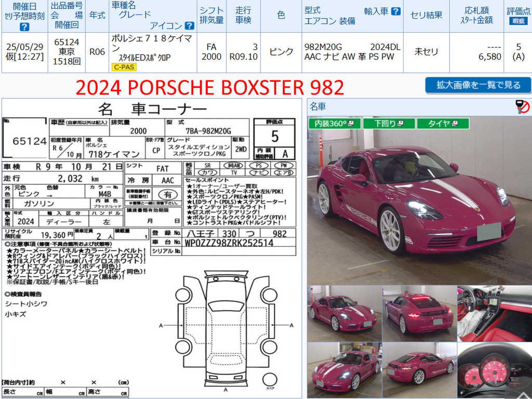
Task: Open 拡大画像を一覧で見る enlarged image list
Action: click(x=478, y=85)
